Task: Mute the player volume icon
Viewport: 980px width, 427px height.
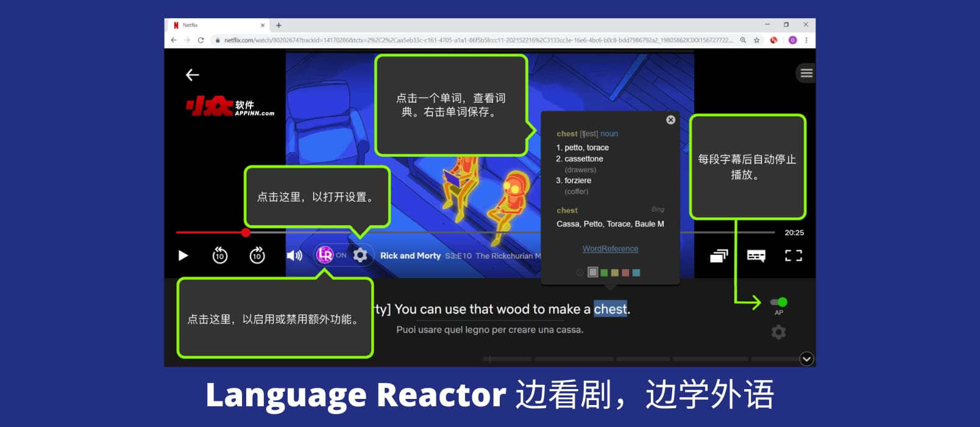Action: pyautogui.click(x=294, y=256)
